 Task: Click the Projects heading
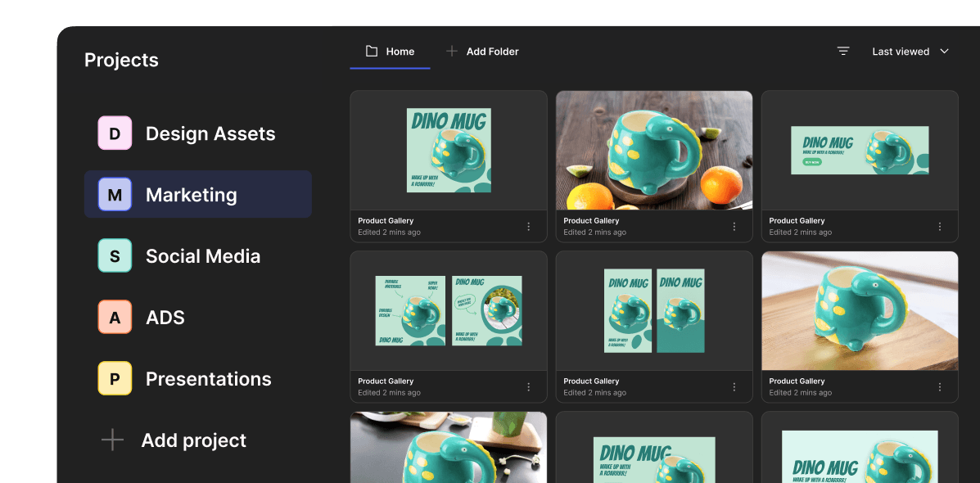tap(121, 60)
